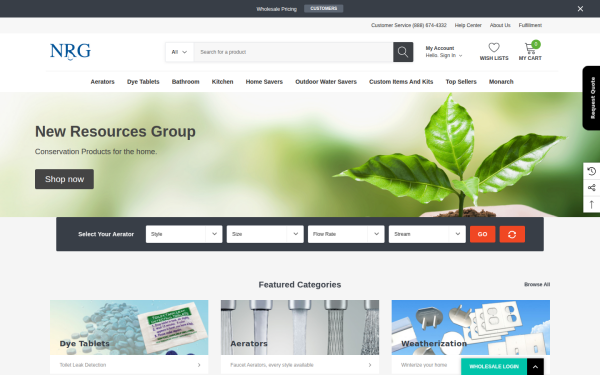Expand the wholesale login chevron

point(535,367)
